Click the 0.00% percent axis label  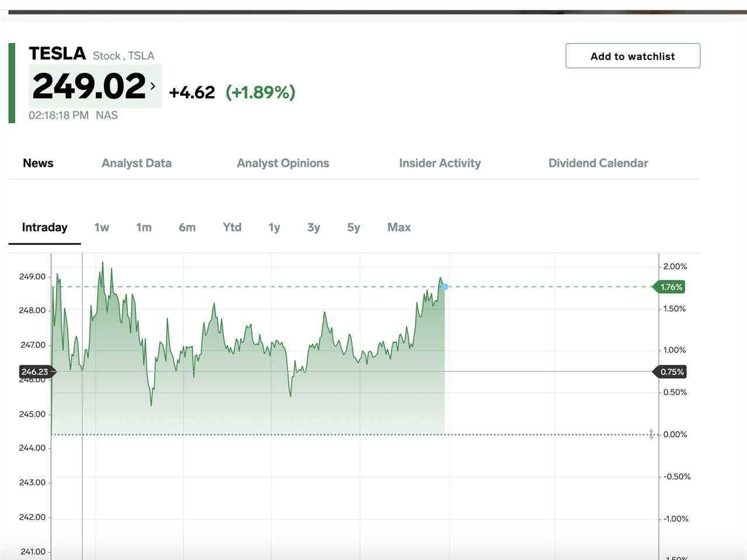675,435
